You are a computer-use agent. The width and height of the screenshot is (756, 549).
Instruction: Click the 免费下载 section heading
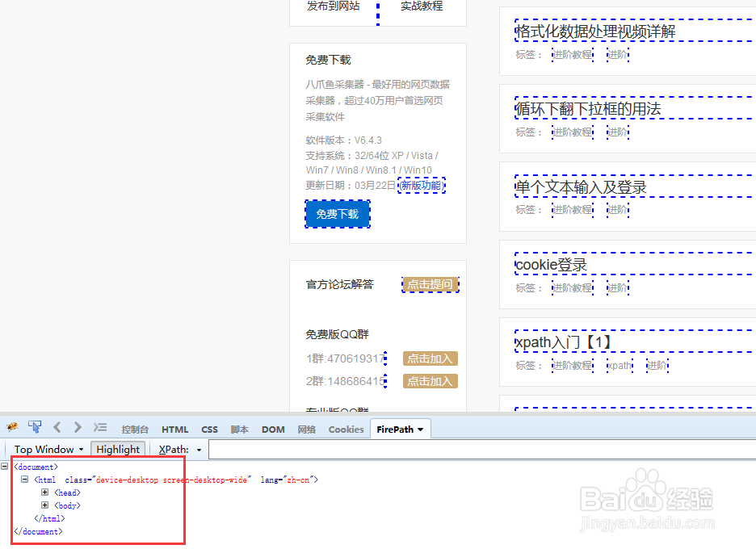tap(329, 60)
